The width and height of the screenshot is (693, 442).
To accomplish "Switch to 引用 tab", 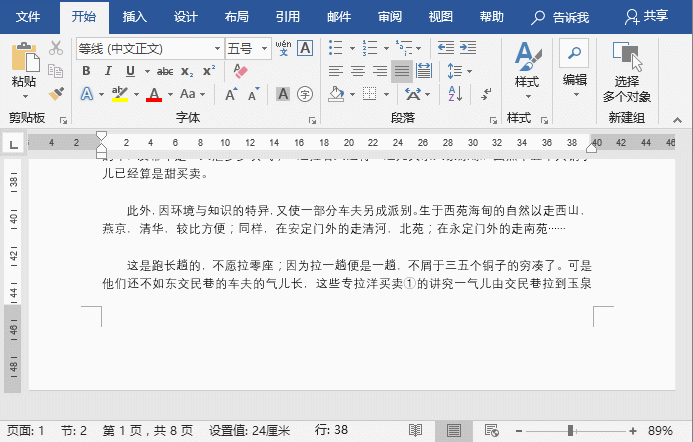I will (x=287, y=17).
